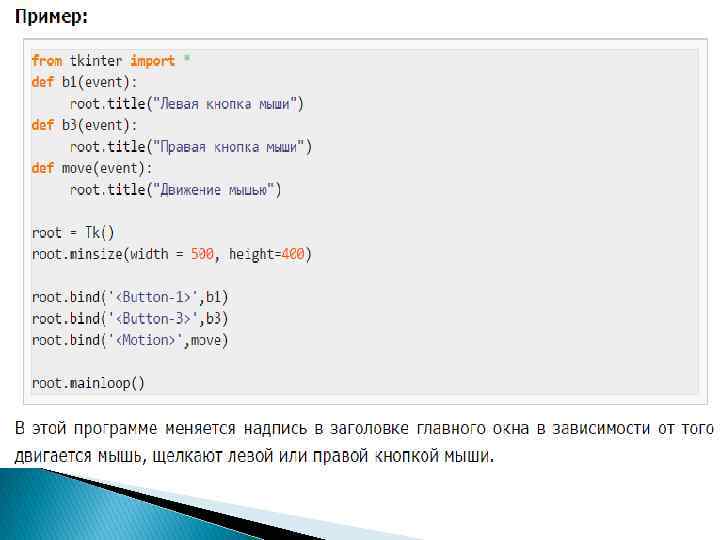The height and width of the screenshot is (540, 720).
Task: Click the code line "def b1(event):"
Action: click(x=84, y=82)
